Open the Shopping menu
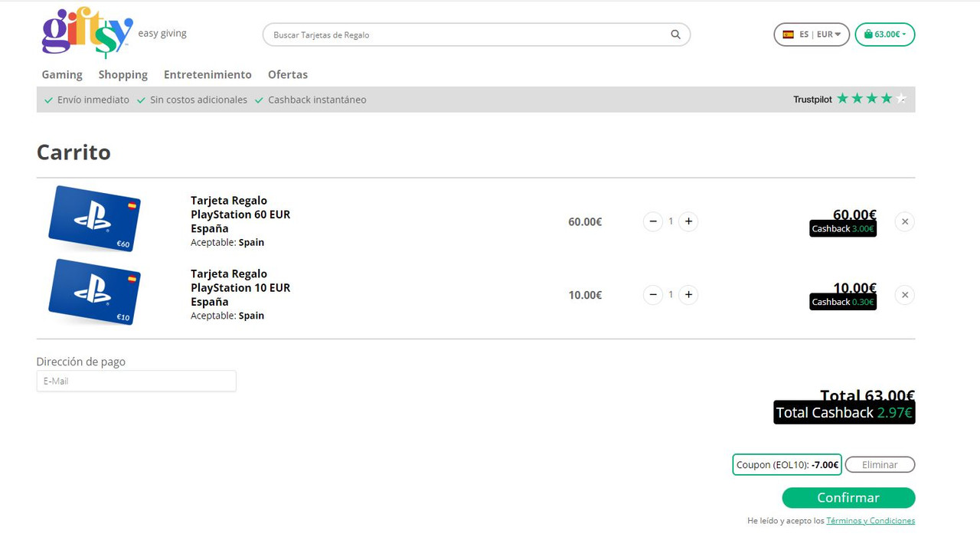This screenshot has height=560, width=980. click(x=122, y=74)
